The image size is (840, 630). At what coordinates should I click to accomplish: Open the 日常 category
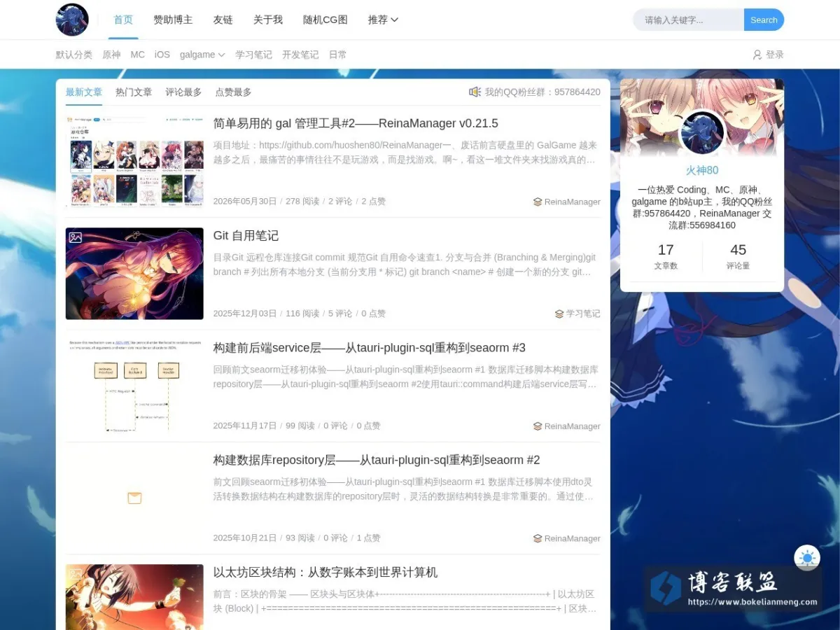click(x=338, y=55)
